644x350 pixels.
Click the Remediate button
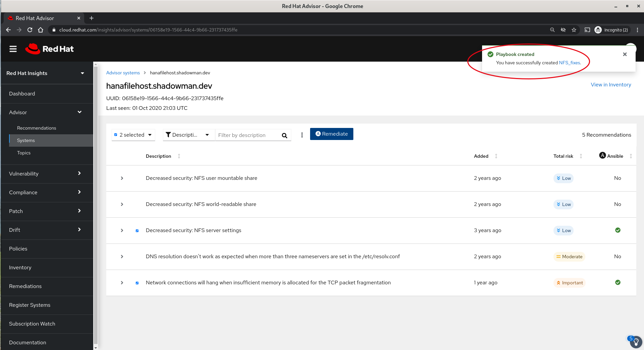pos(332,134)
